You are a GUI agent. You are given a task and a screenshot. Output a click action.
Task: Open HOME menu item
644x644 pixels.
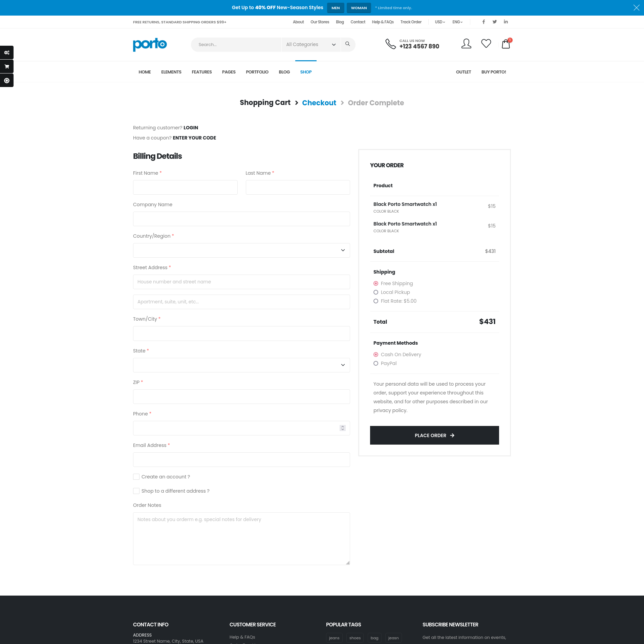[145, 72]
